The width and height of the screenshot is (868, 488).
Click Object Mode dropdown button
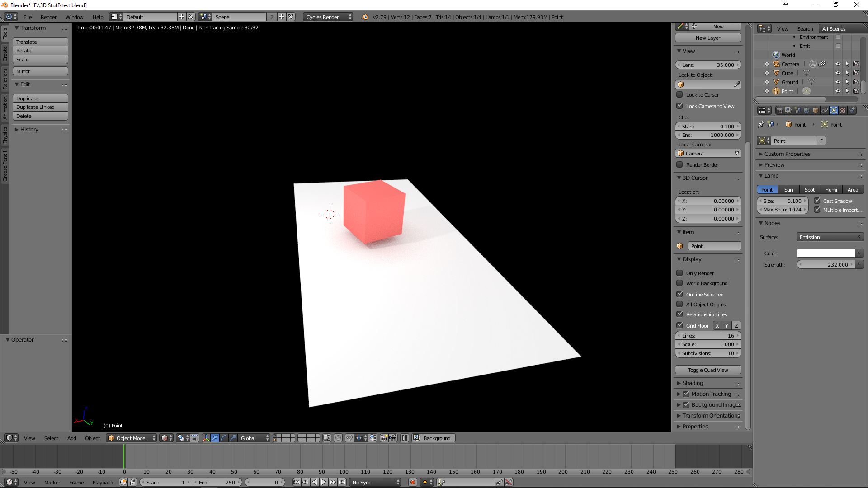coord(131,438)
